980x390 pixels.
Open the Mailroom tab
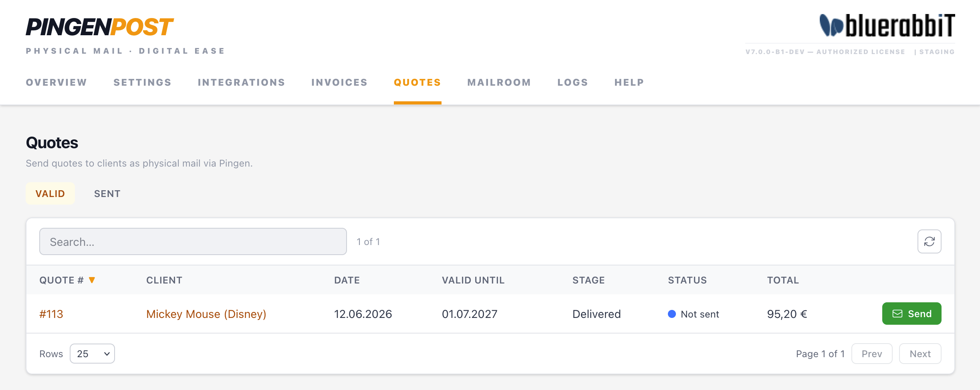click(499, 82)
